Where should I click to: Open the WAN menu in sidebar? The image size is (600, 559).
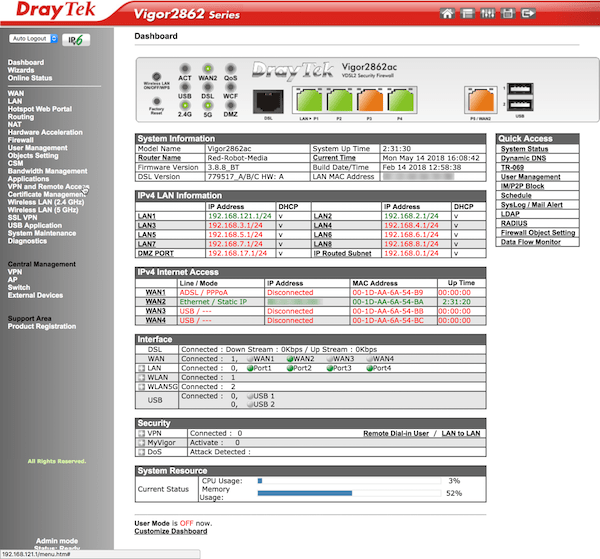(x=16, y=93)
